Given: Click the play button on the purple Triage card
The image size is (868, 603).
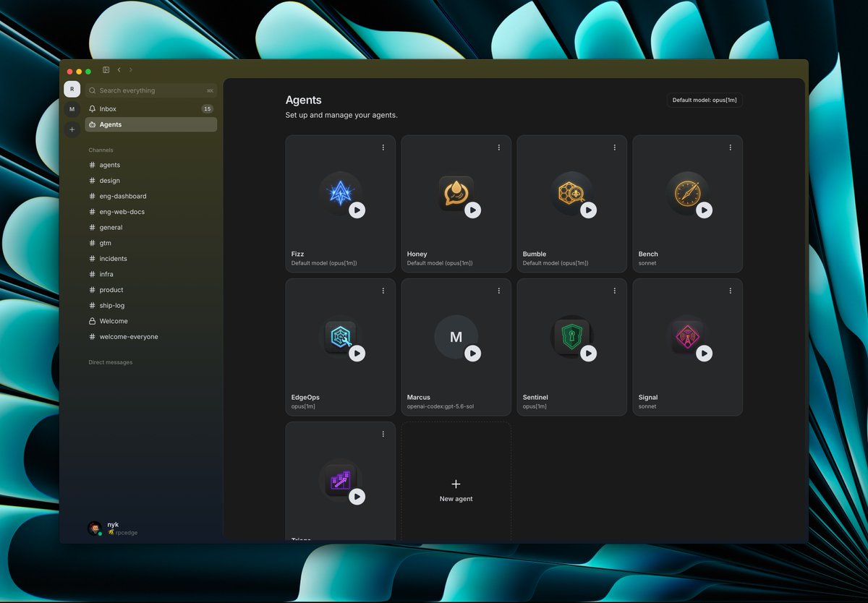Looking at the screenshot, I should pyautogui.click(x=357, y=497).
